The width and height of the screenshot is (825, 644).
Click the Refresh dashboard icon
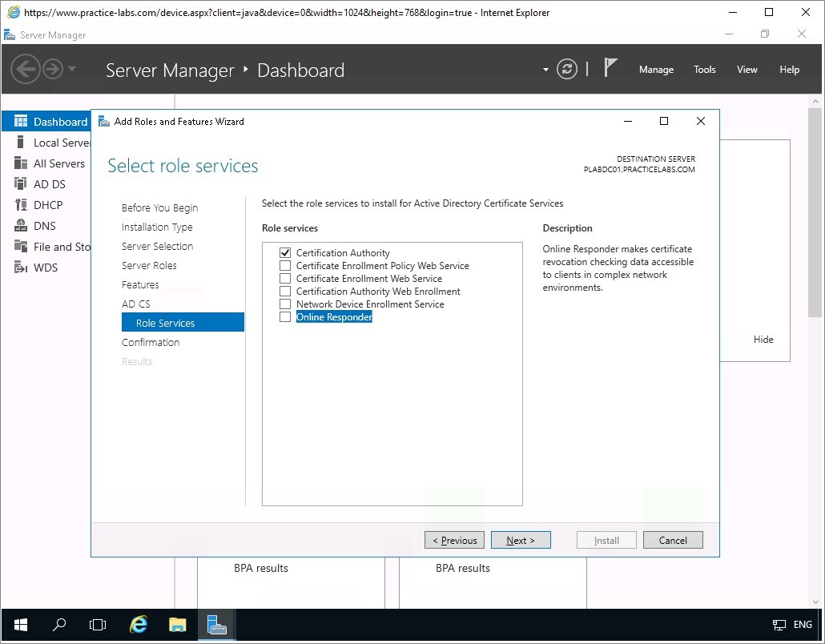coord(566,69)
